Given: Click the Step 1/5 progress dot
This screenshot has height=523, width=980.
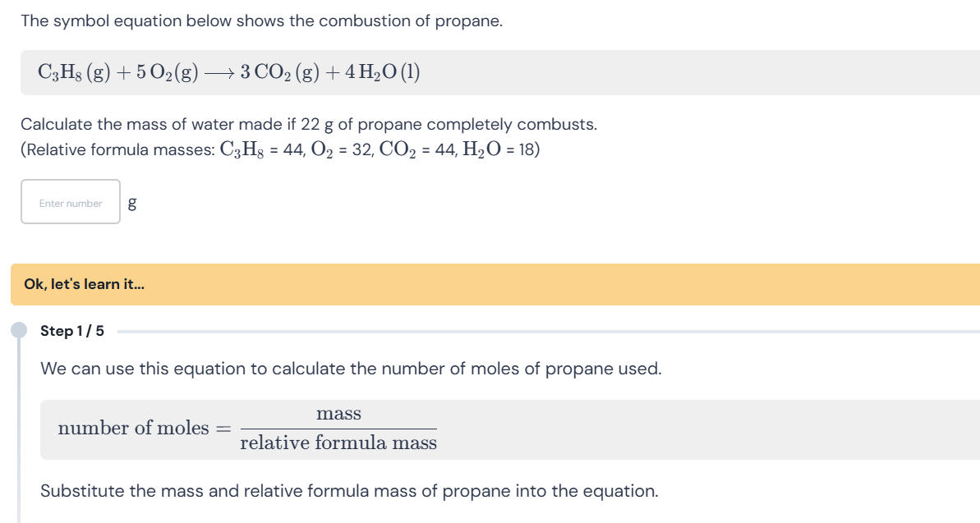Looking at the screenshot, I should click(x=18, y=331).
